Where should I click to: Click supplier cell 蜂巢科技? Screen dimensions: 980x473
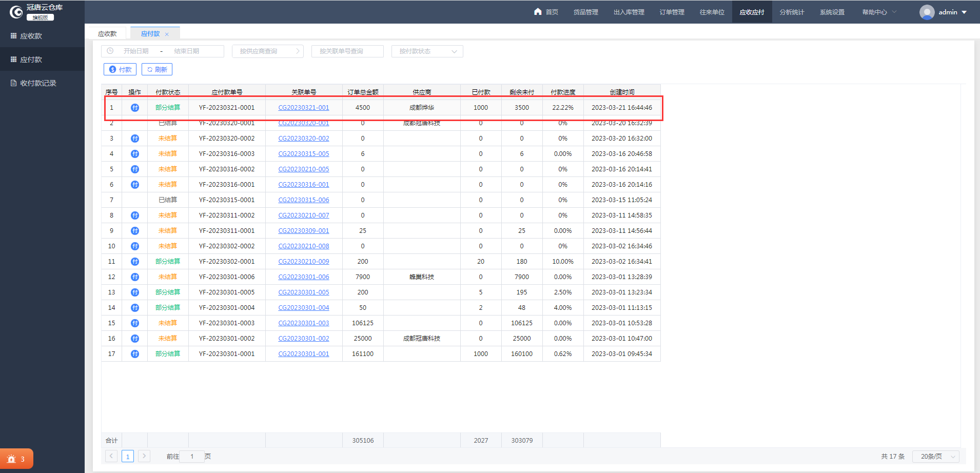[422, 277]
